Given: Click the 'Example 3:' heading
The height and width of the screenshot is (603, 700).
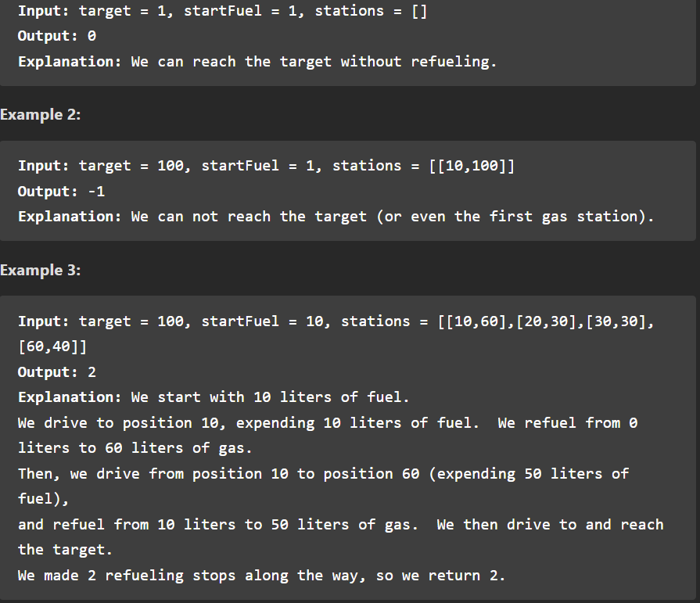Looking at the screenshot, I should click(40, 270).
